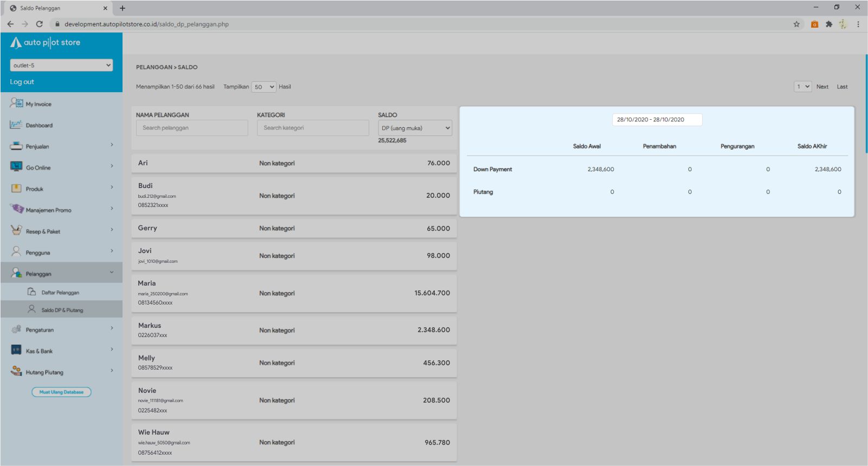868x466 pixels.
Task: Click the Log out link
Action: (22, 82)
